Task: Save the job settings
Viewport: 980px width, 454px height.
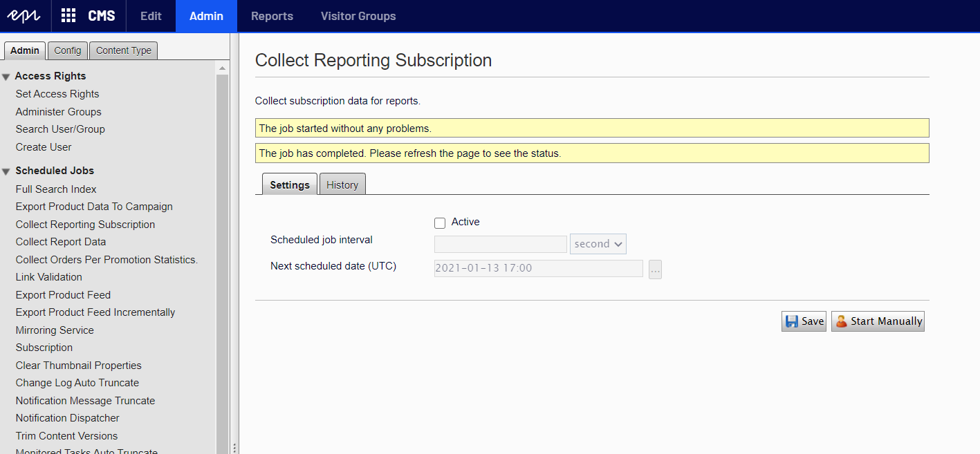Action: (804, 321)
